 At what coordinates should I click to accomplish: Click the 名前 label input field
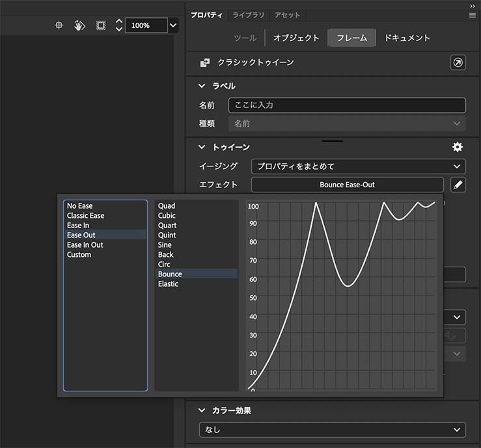pos(347,105)
